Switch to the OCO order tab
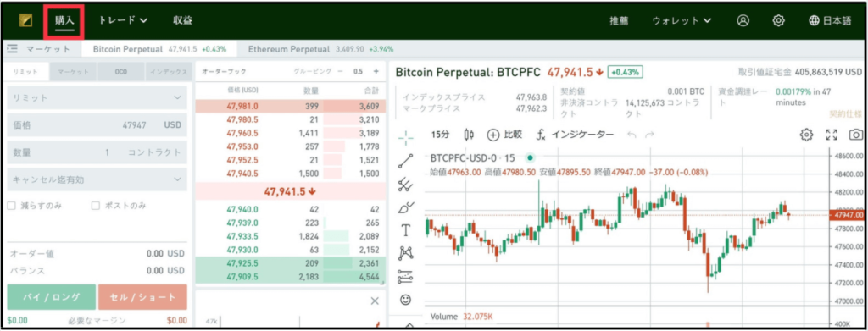 point(121,72)
